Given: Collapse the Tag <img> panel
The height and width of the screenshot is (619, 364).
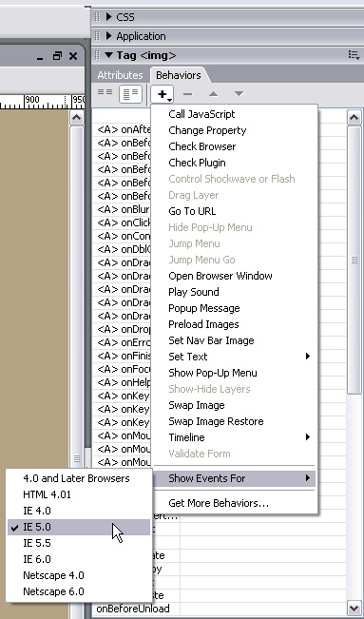Looking at the screenshot, I should coord(109,55).
